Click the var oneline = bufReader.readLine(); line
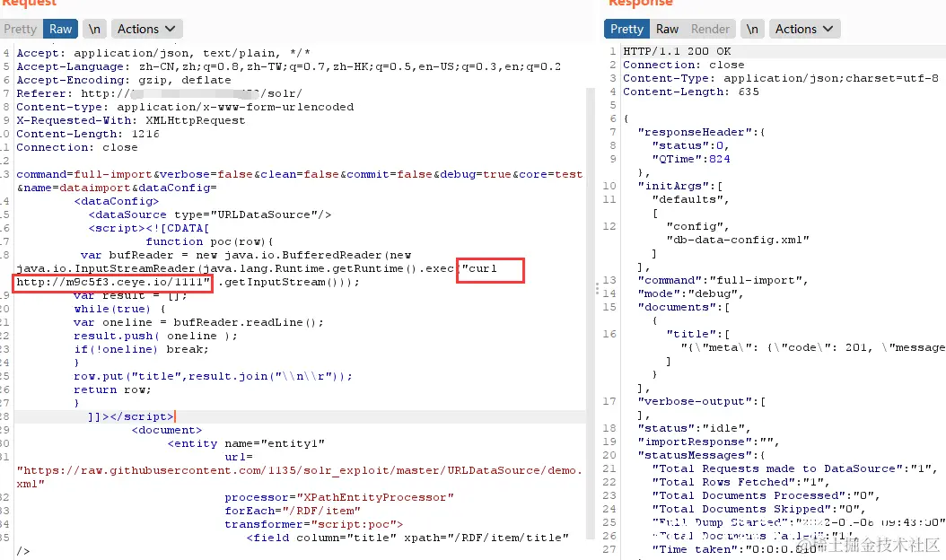 tap(198, 322)
